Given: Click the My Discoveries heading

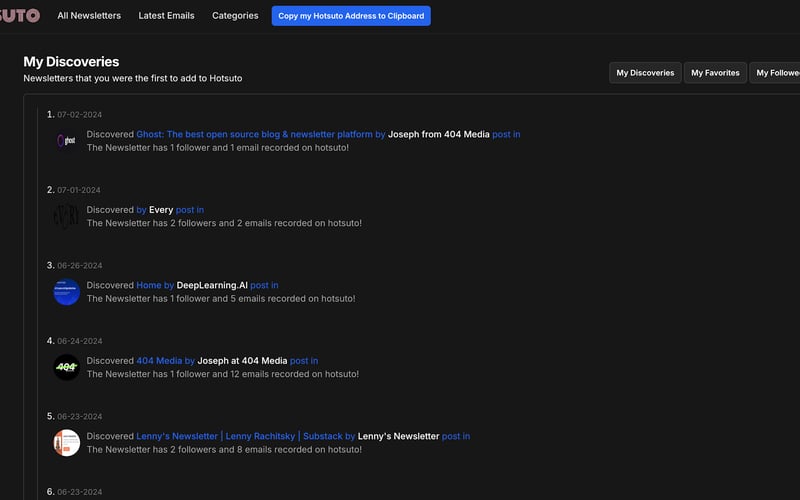Looking at the screenshot, I should point(71,62).
